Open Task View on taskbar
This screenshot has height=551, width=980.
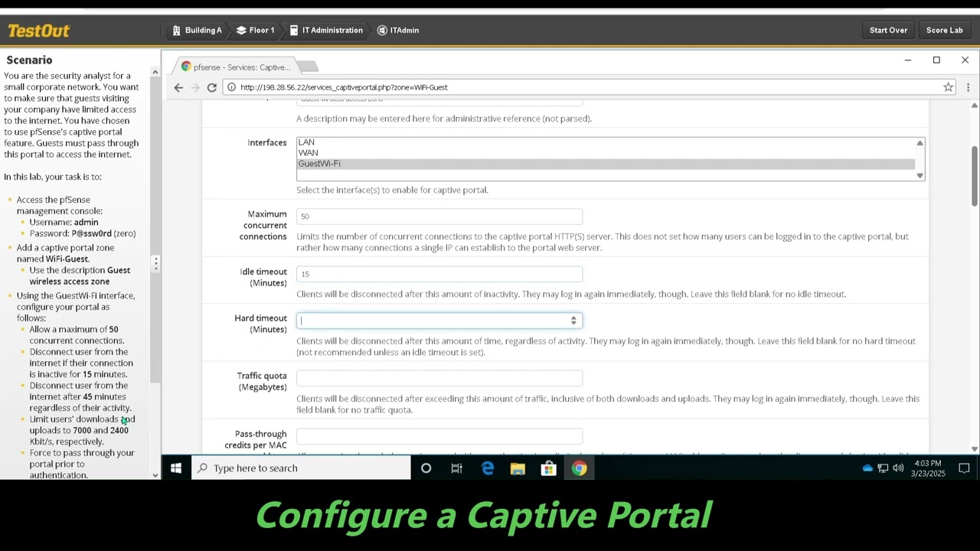pyautogui.click(x=456, y=468)
